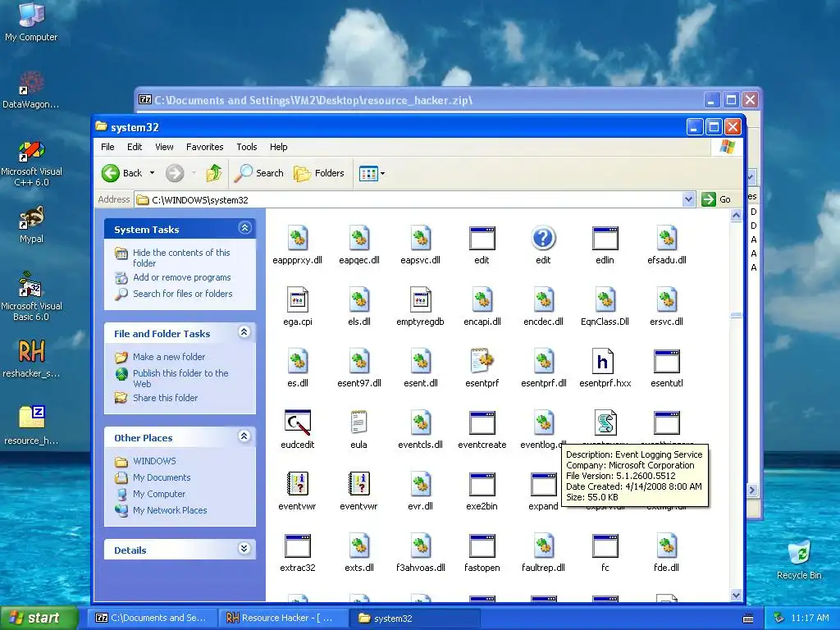The image size is (840, 630).
Task: Expand the address bar dropdown
Action: [x=688, y=200]
